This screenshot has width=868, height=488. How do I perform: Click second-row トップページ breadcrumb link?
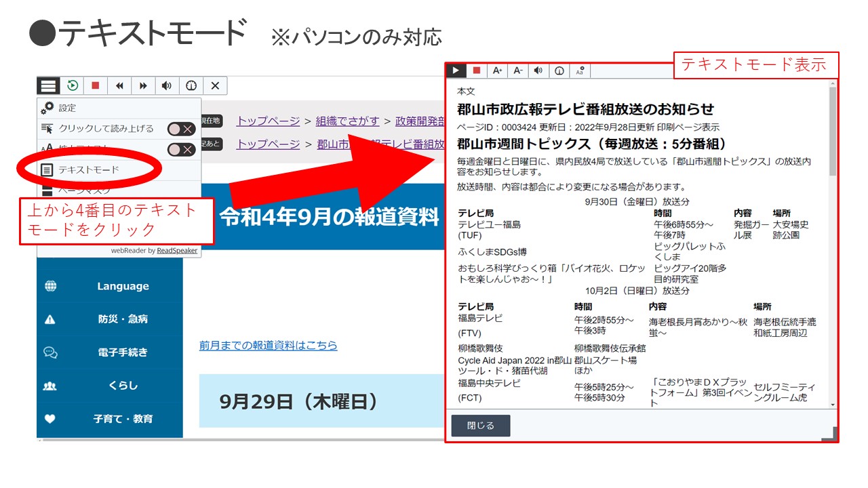[x=268, y=144]
